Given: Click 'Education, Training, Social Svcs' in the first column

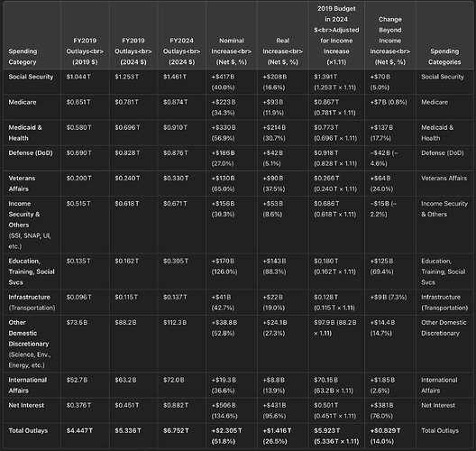Looking at the screenshot, I should [x=32, y=272].
